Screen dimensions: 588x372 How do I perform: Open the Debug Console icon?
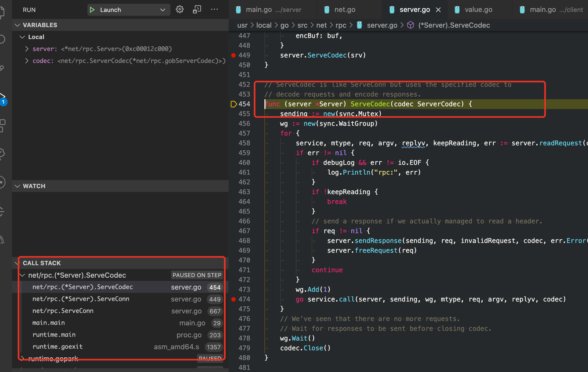click(x=197, y=9)
